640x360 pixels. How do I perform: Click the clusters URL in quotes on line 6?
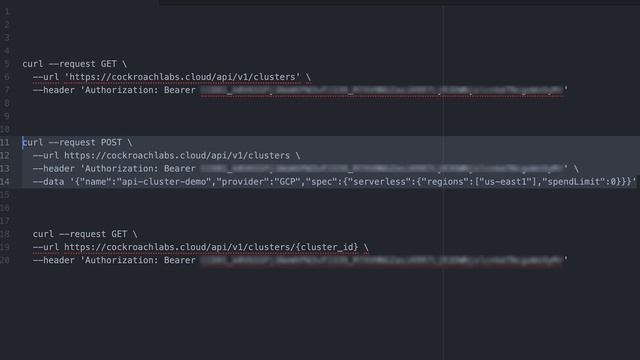[182, 77]
